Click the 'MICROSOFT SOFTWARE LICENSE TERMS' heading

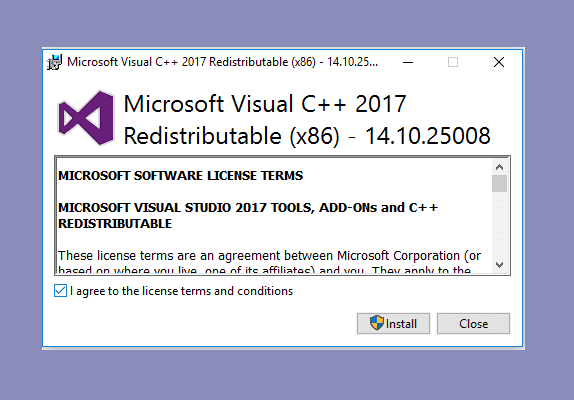pyautogui.click(x=180, y=176)
